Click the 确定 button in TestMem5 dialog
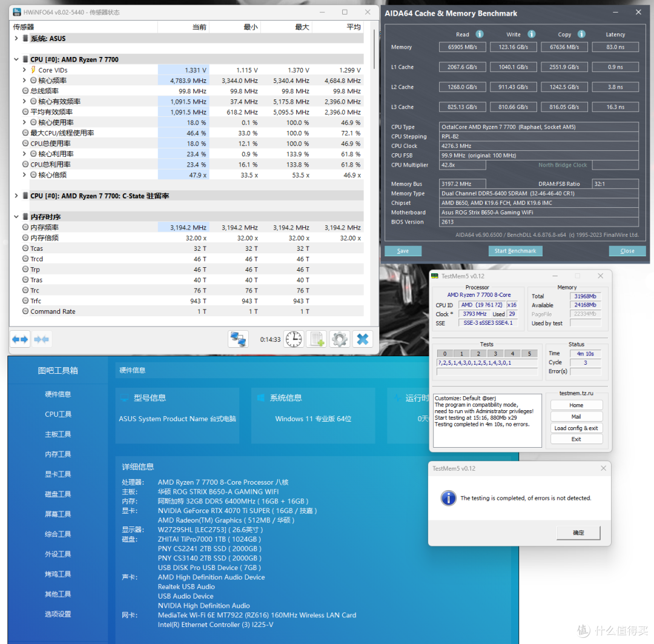 pyautogui.click(x=578, y=533)
